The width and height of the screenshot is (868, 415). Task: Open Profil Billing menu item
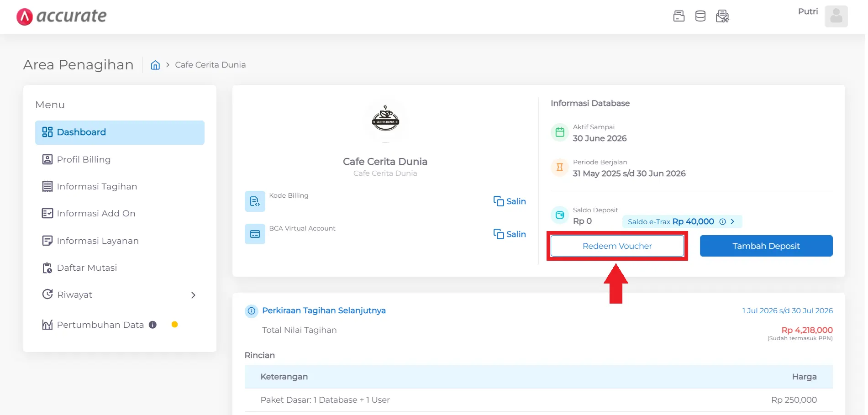click(84, 159)
